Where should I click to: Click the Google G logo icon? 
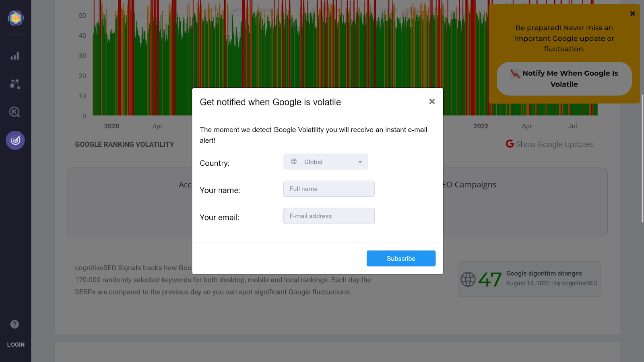510,144
